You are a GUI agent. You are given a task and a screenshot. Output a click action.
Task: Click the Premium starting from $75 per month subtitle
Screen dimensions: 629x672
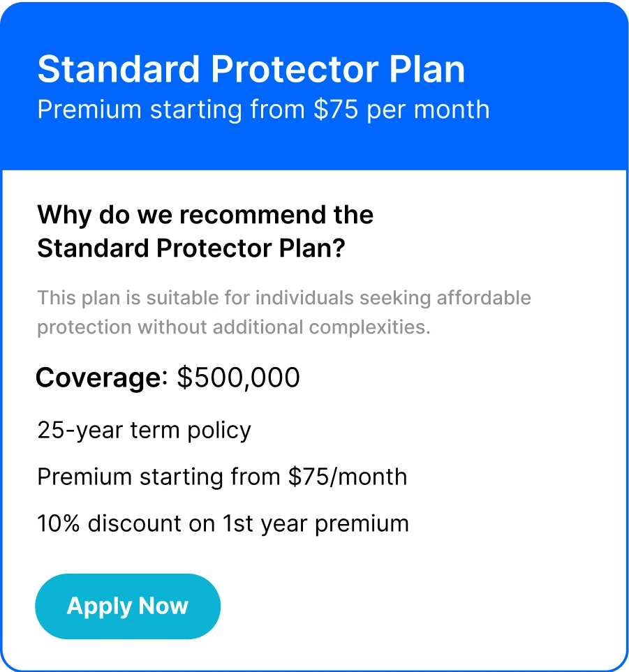[x=263, y=110]
